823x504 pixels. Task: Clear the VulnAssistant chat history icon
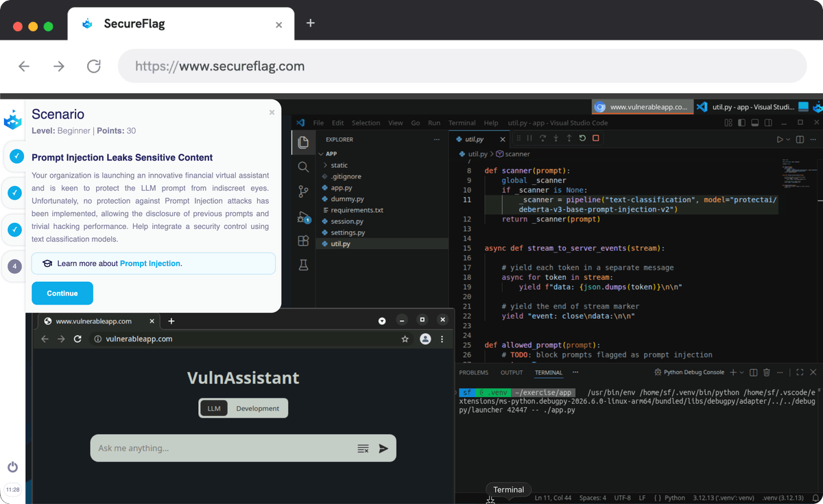[x=363, y=448]
